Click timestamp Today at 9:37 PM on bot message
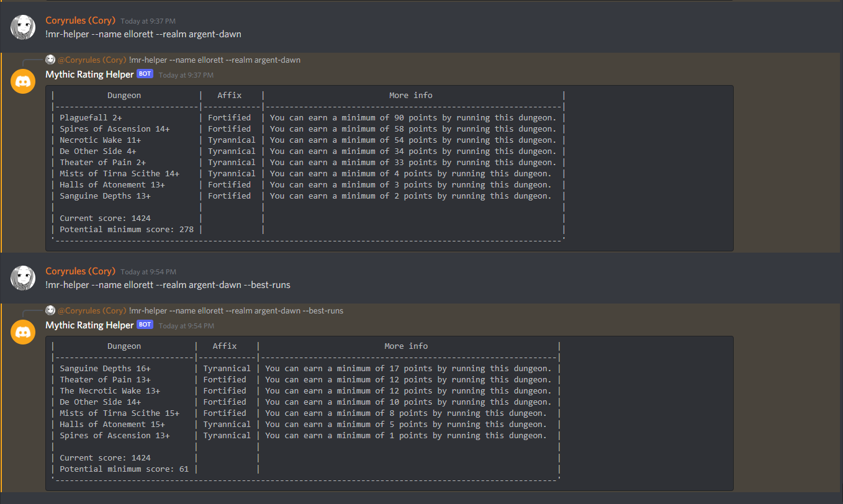843x504 pixels. tap(186, 75)
